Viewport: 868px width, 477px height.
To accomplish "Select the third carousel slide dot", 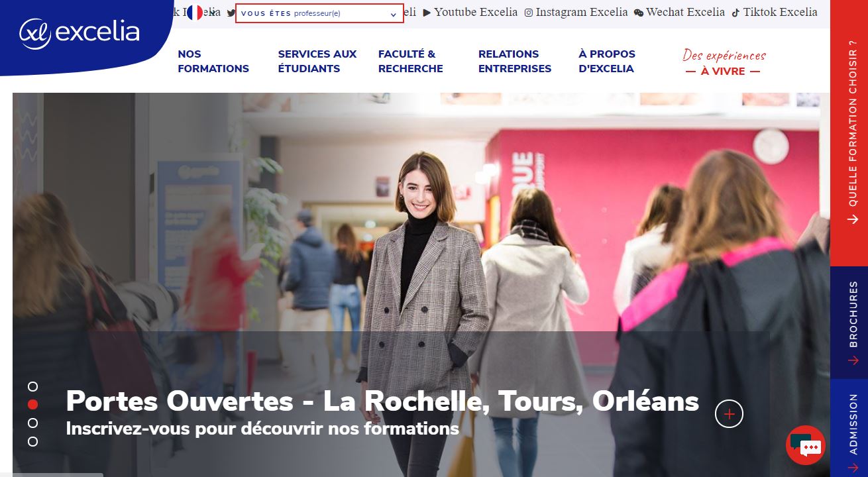I will click(32, 423).
